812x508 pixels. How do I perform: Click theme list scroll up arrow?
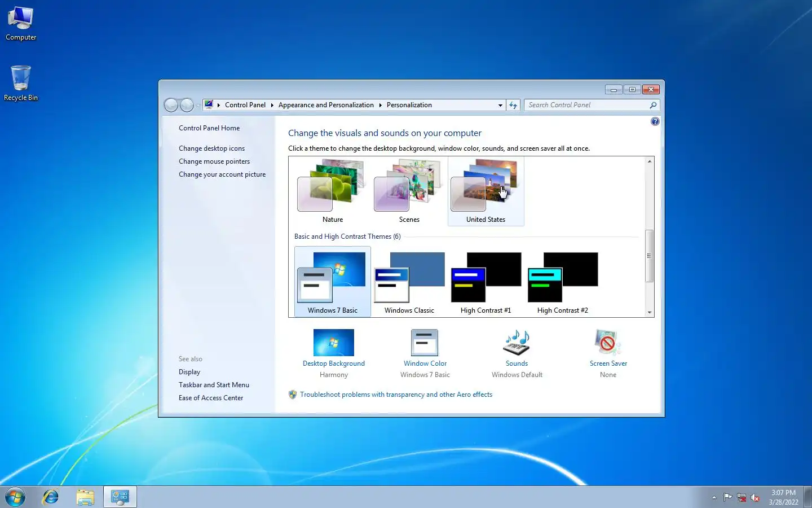click(x=650, y=161)
